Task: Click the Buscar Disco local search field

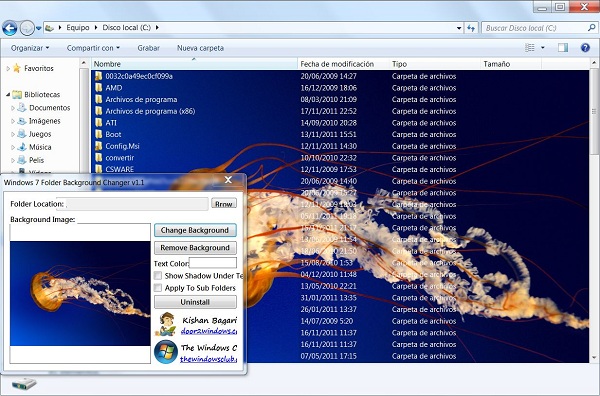Action: point(540,28)
